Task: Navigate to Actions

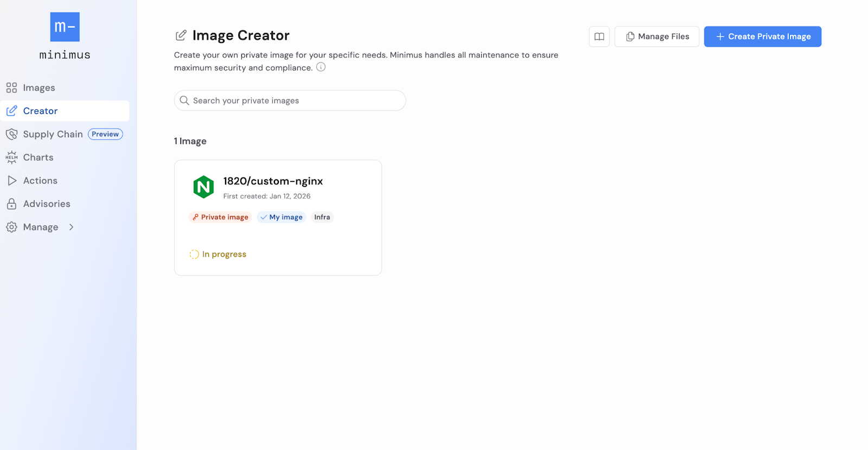Action: 40,181
